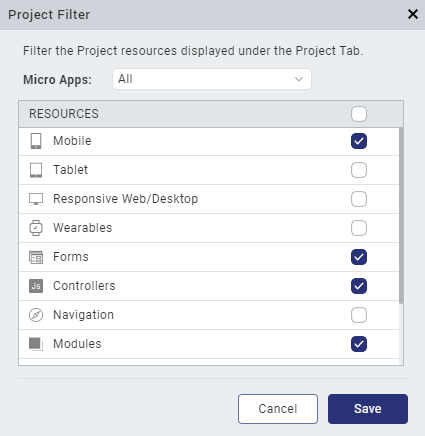Click the Mobile phone icon
The height and width of the screenshot is (436, 425).
pyautogui.click(x=36, y=141)
